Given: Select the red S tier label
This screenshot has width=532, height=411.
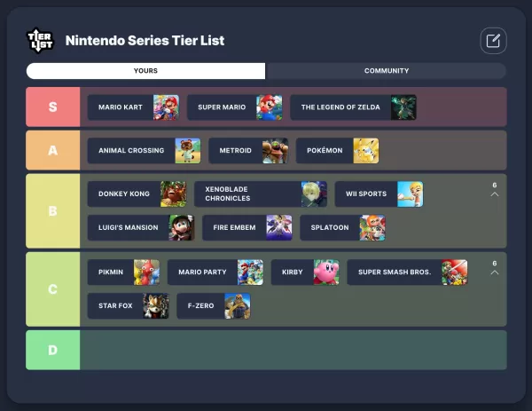Looking at the screenshot, I should point(53,107).
